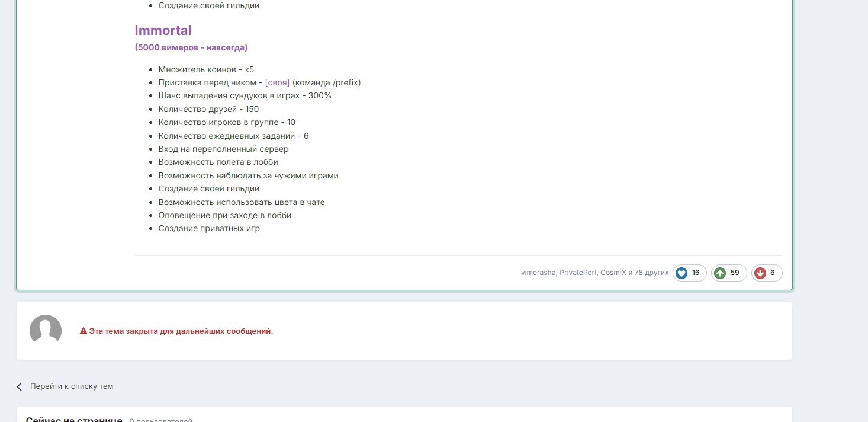Viewport: 868px width, 422px height.
Task: Click the purple 'Immortal' heading
Action: (x=163, y=30)
